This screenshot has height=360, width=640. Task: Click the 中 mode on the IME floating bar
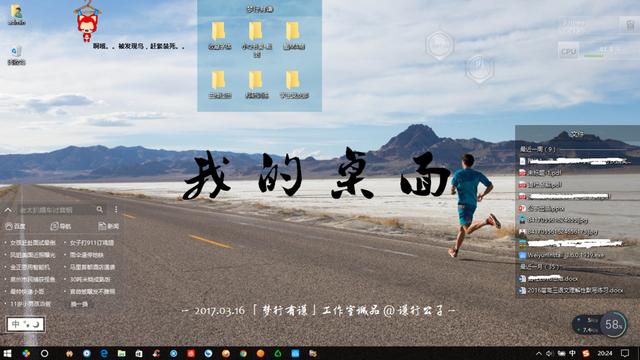pos(15,324)
